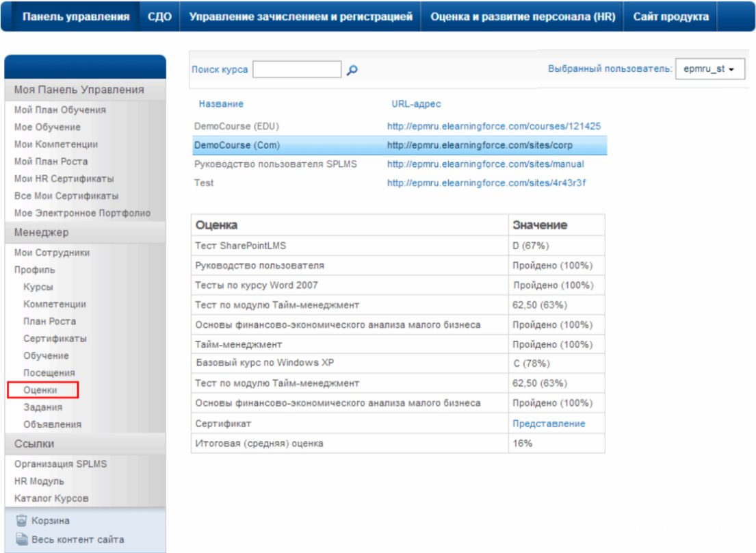Click the Тест SharePointLMS grade row
Viewport: 756px width, 553px height.
click(x=397, y=246)
